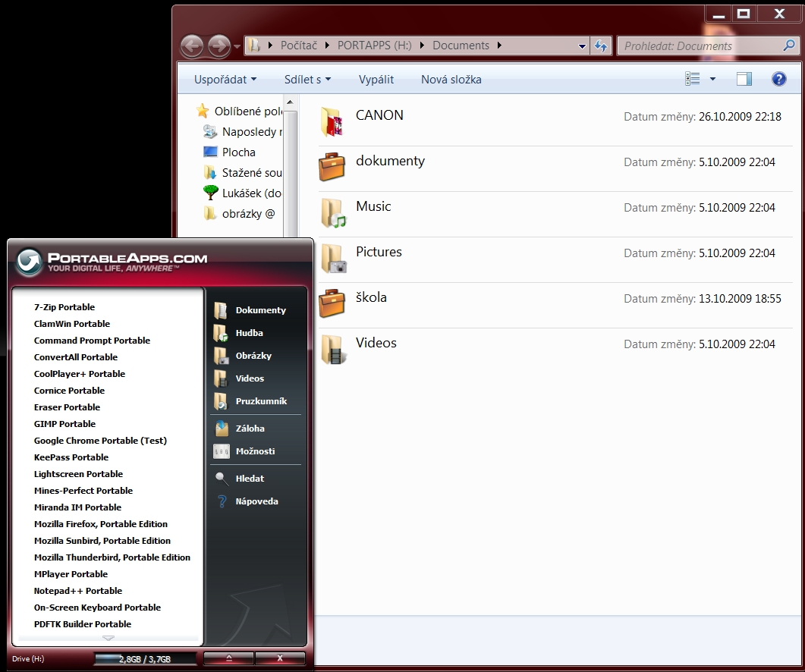Click the Obrázky pictures folder icon
The height and width of the screenshot is (672, 805).
221,356
